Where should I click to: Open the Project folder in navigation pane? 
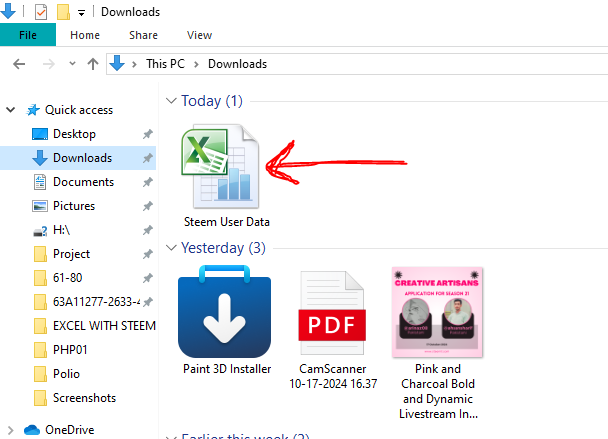(71, 254)
